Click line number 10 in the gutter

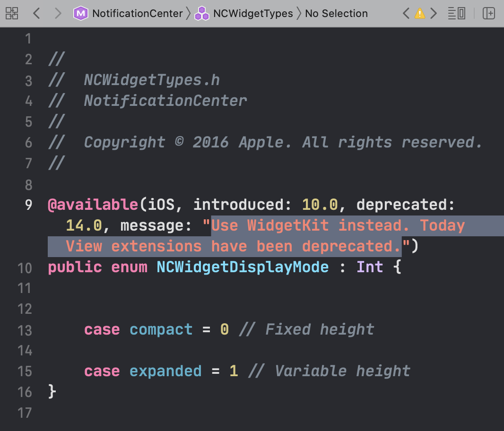click(x=25, y=267)
